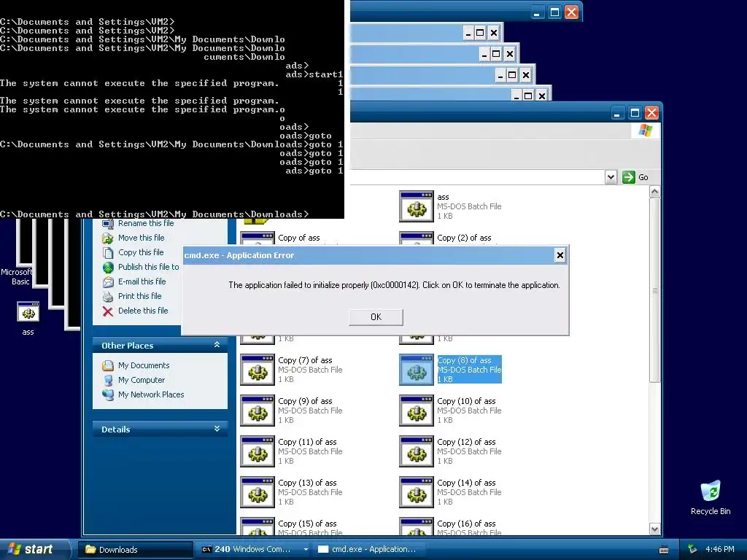The image size is (747, 560).
Task: Expand the Details panel
Action: tap(217, 429)
